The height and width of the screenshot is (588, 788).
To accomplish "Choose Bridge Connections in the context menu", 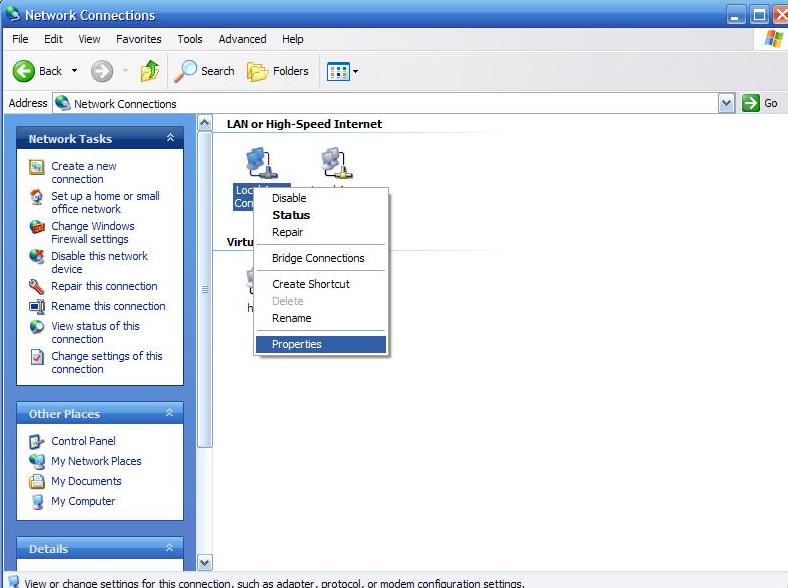I will tap(321, 258).
